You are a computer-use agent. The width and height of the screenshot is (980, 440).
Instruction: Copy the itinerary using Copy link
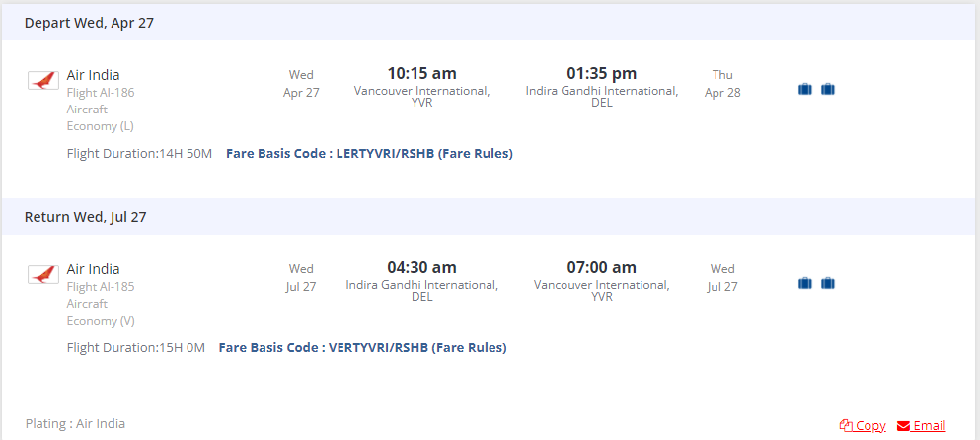(869, 425)
